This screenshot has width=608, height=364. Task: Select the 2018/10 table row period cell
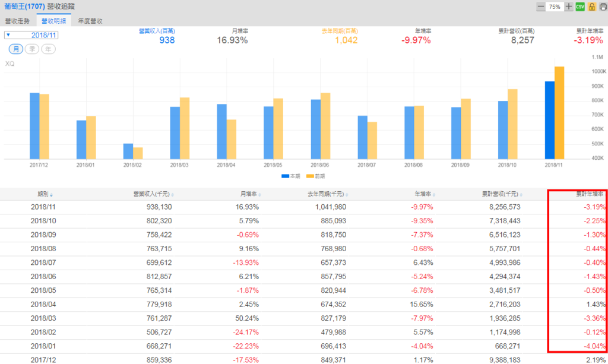pyautogui.click(x=43, y=221)
